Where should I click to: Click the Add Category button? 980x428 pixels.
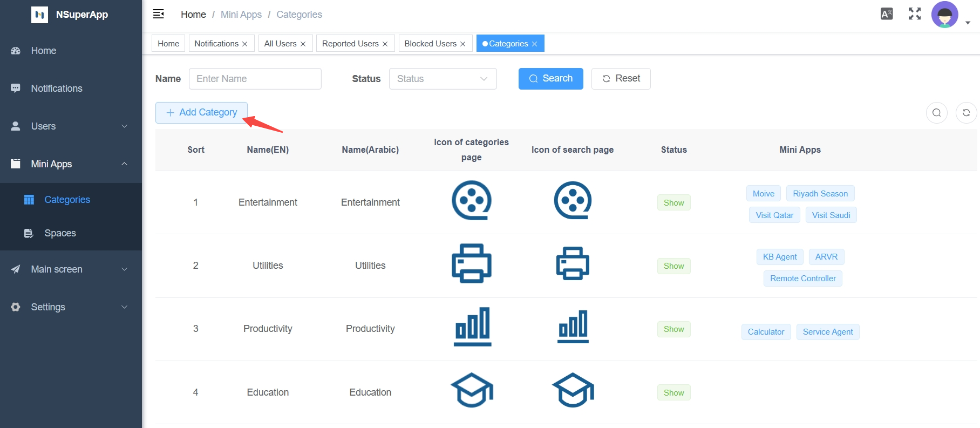pyautogui.click(x=201, y=113)
